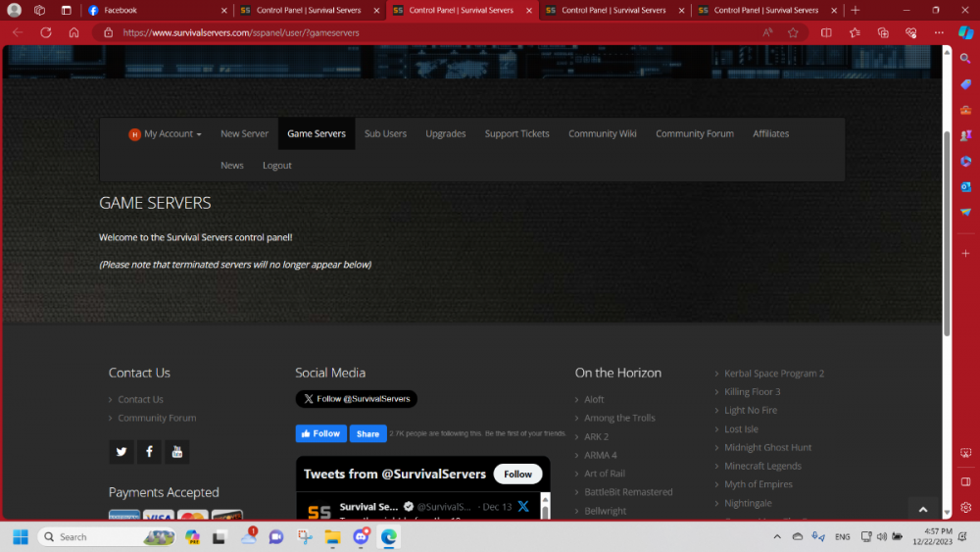Open the Windows Start menu
980x552 pixels.
coord(21,536)
